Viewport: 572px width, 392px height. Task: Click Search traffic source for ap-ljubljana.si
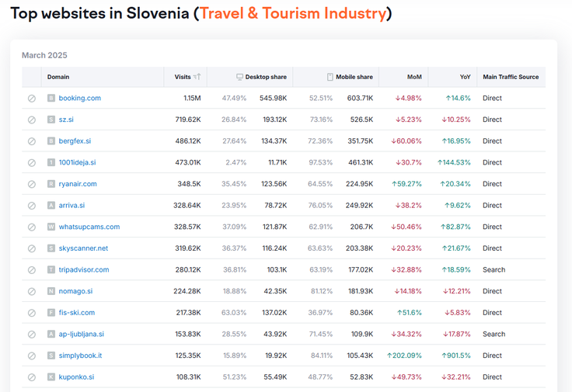pos(494,334)
